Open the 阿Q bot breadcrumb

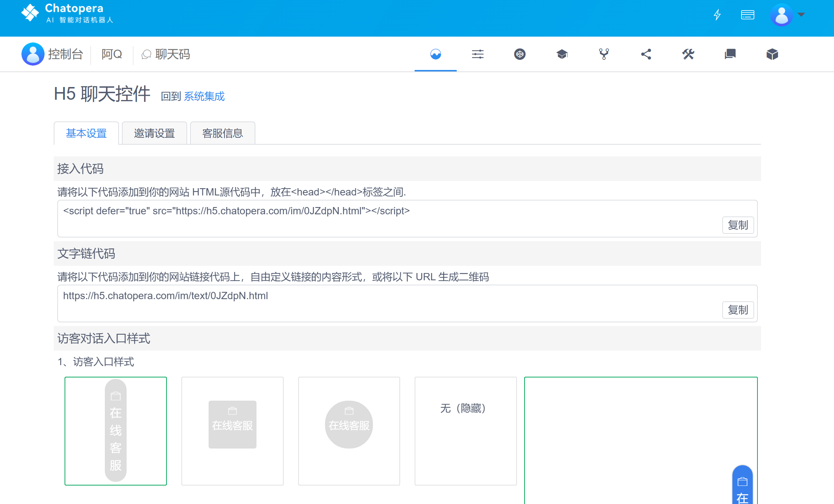pyautogui.click(x=112, y=54)
